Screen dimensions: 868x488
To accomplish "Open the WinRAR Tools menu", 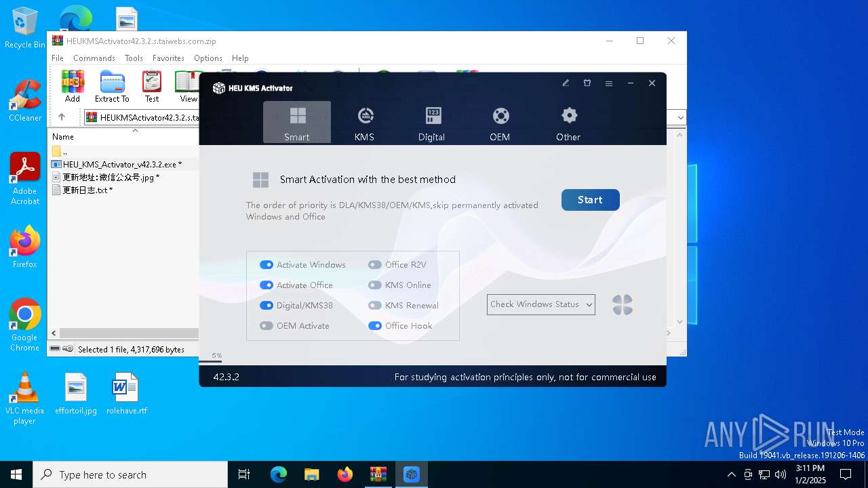I will [134, 58].
